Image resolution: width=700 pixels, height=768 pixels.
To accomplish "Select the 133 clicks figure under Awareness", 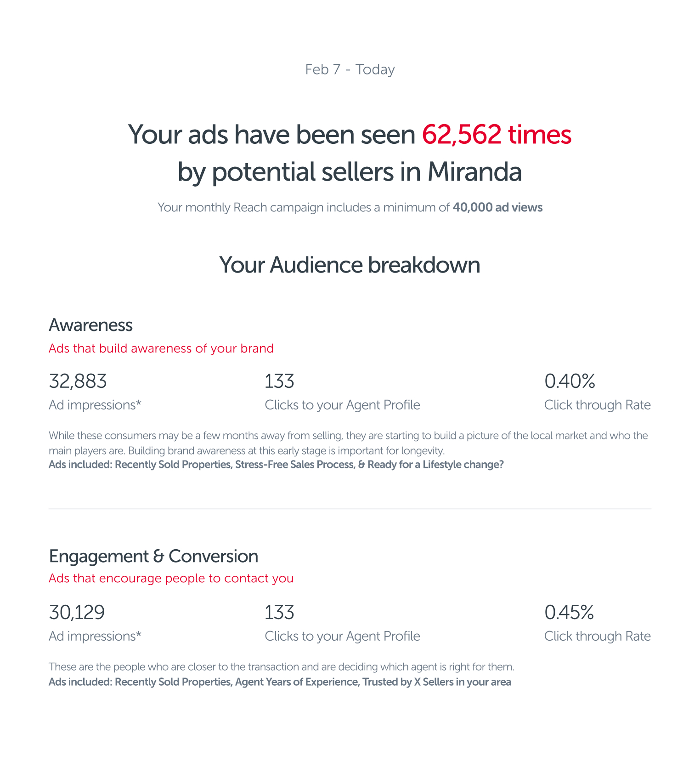I will 279,381.
